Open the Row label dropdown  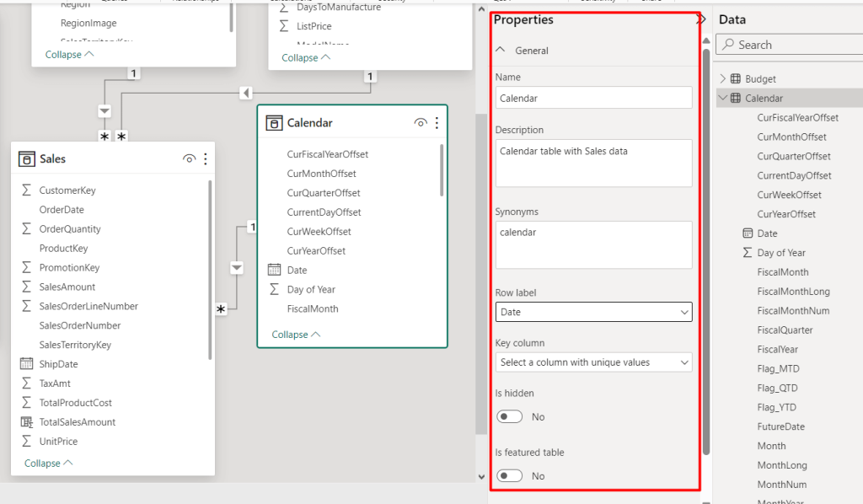click(x=594, y=312)
